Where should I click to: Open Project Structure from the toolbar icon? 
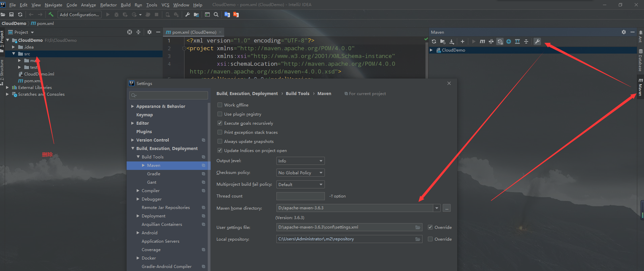(196, 14)
